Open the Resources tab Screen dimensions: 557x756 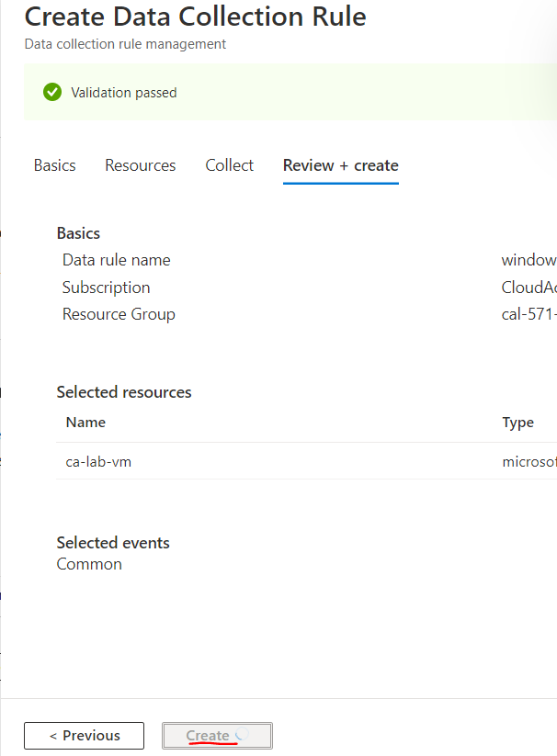[140, 165]
